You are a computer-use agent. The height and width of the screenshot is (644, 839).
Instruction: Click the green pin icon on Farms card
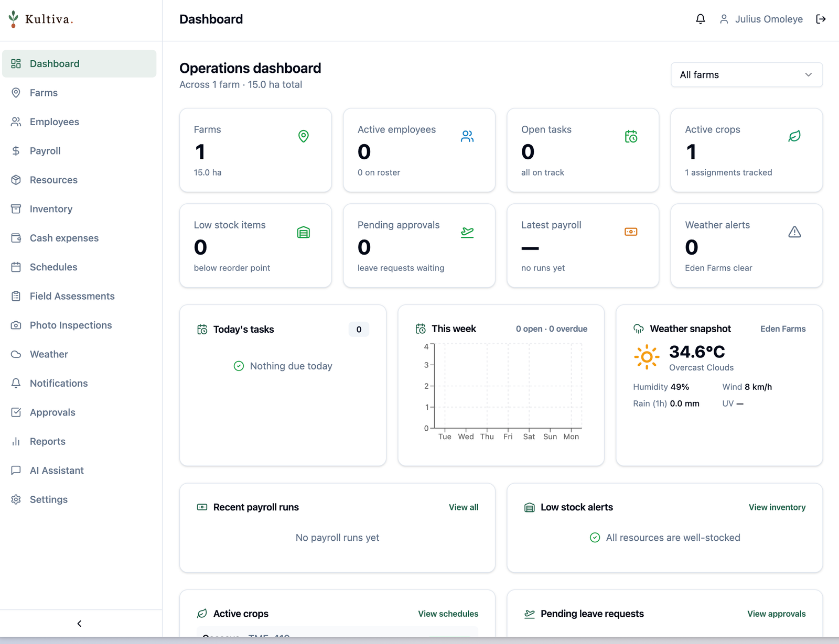304,136
